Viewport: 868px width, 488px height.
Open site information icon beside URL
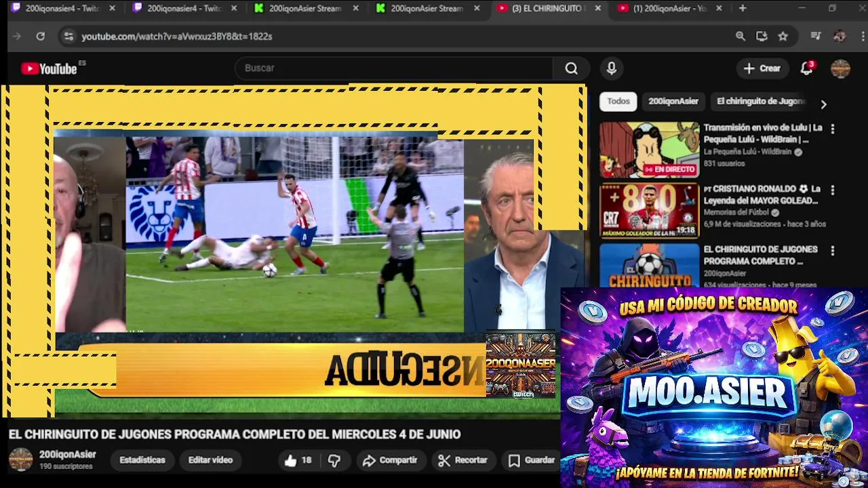pyautogui.click(x=68, y=37)
